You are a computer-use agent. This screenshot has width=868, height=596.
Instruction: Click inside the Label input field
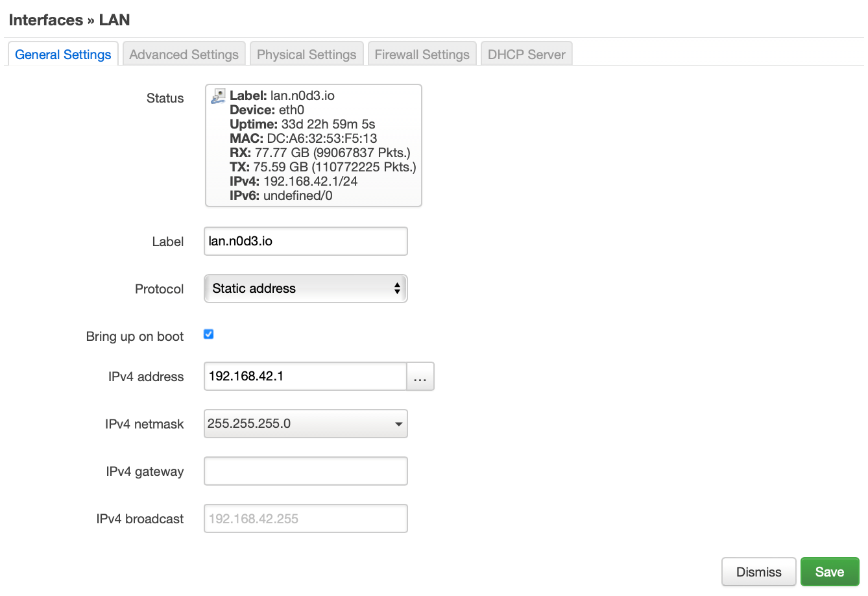pos(305,241)
